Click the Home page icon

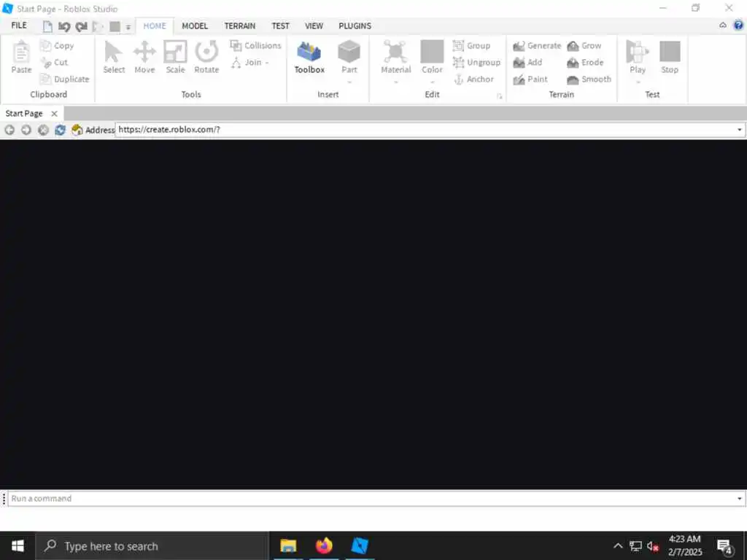coord(77,130)
